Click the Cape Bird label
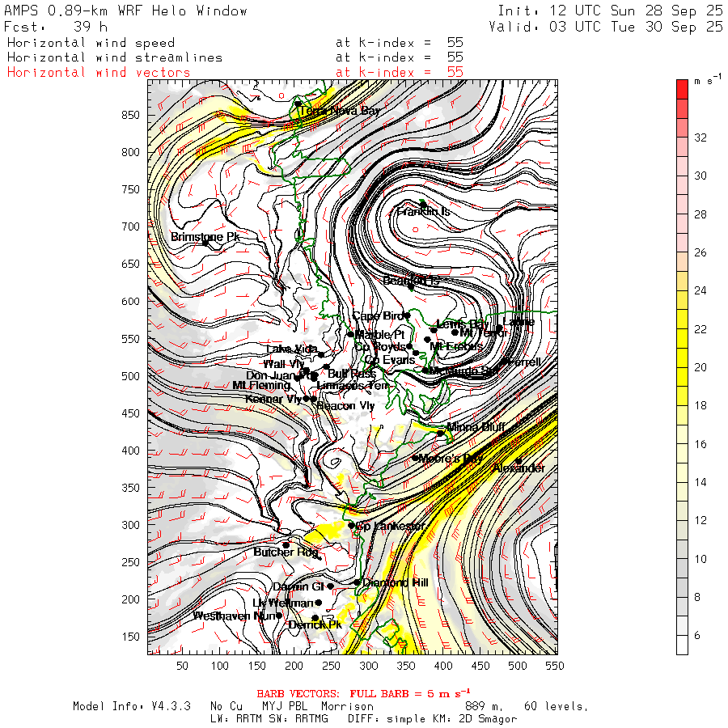 [x=378, y=315]
